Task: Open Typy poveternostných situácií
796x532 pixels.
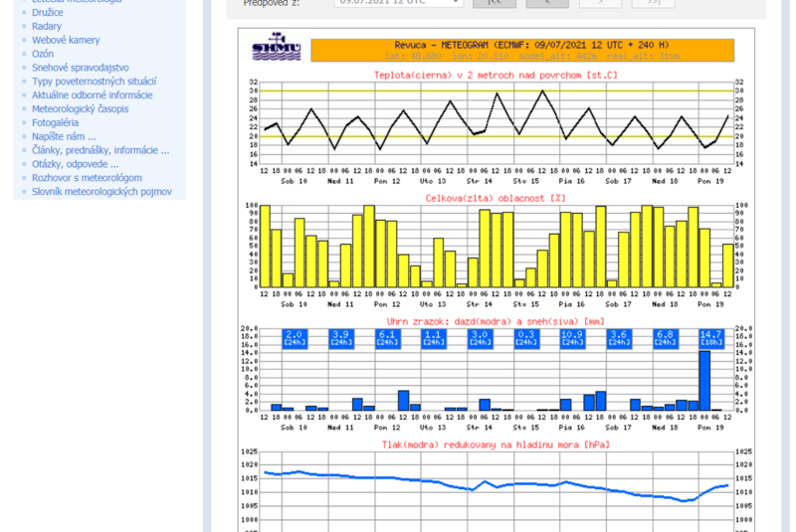Action: click(94, 81)
